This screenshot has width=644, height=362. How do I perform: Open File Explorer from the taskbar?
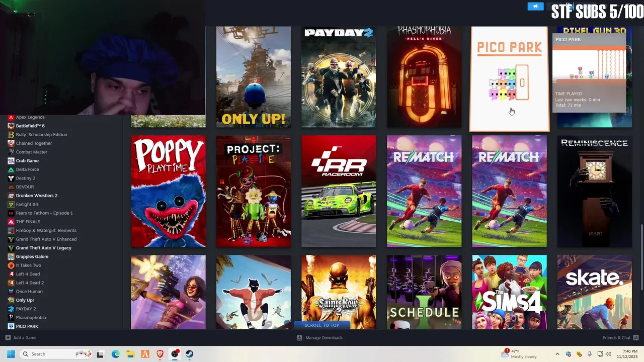[130, 354]
